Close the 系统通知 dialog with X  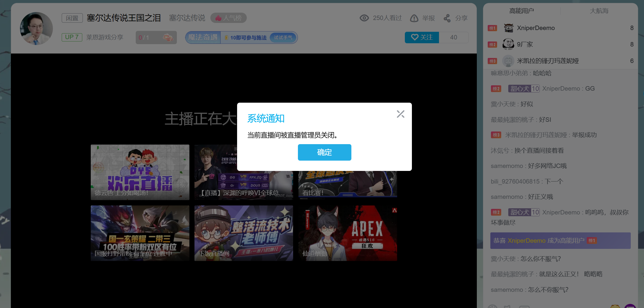tap(400, 114)
